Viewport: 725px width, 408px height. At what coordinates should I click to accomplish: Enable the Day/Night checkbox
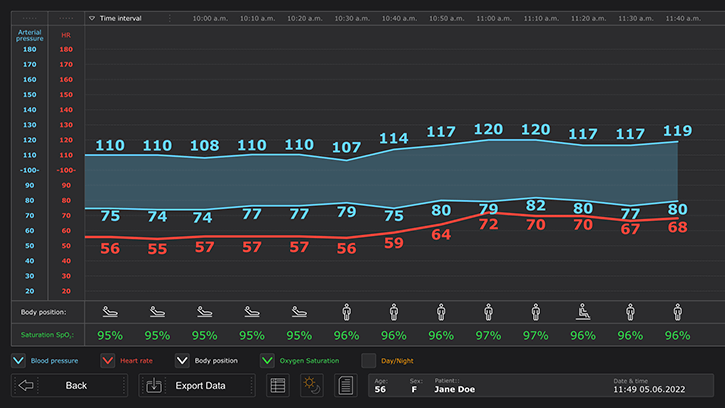[x=368, y=360]
